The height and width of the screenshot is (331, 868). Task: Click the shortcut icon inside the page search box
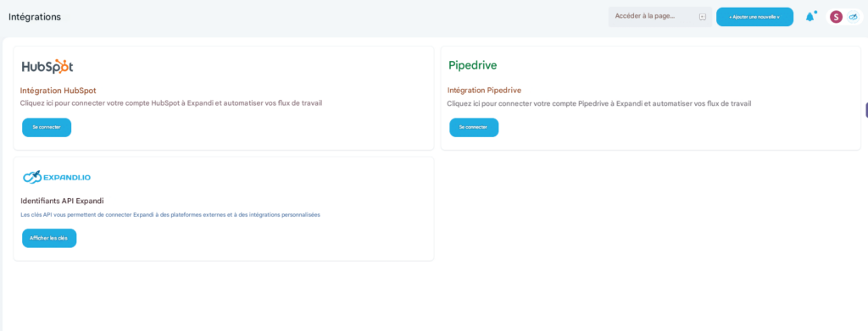point(703,17)
